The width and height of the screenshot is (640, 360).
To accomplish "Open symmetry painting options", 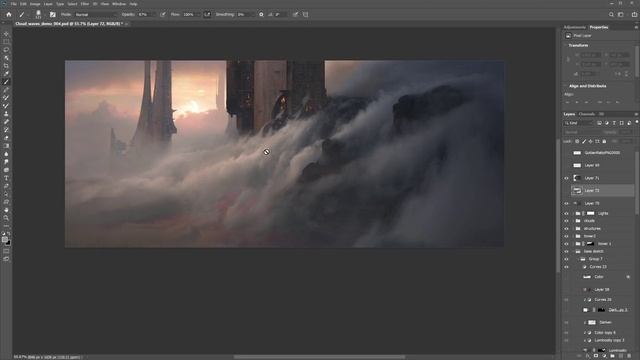I will pyautogui.click(x=306, y=14).
